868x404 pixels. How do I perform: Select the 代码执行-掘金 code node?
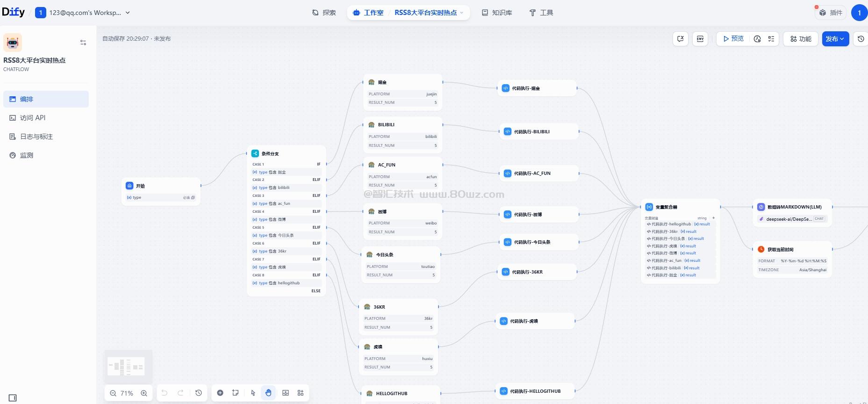(x=537, y=88)
